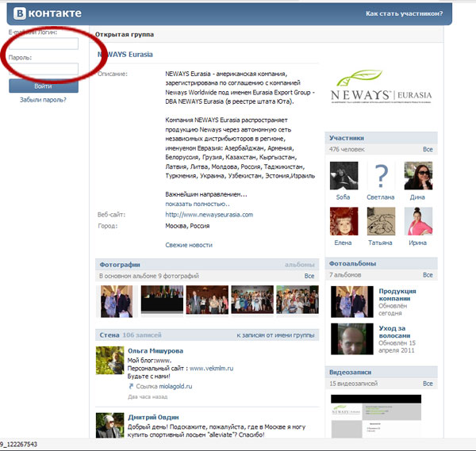The image size is (476, 451).
Task: Open the 'Уход за волосами' album title link
Action: pyautogui.click(x=394, y=332)
